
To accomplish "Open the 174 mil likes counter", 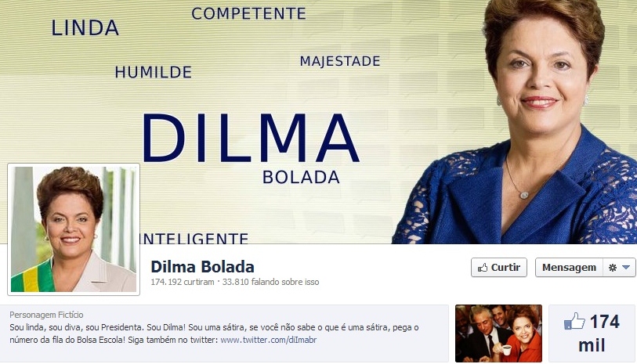I will click(x=592, y=333).
